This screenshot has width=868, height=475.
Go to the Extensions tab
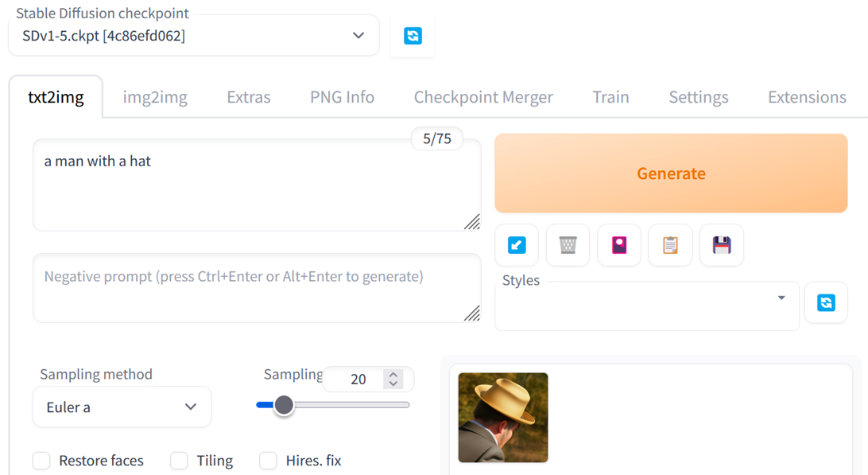(x=807, y=97)
